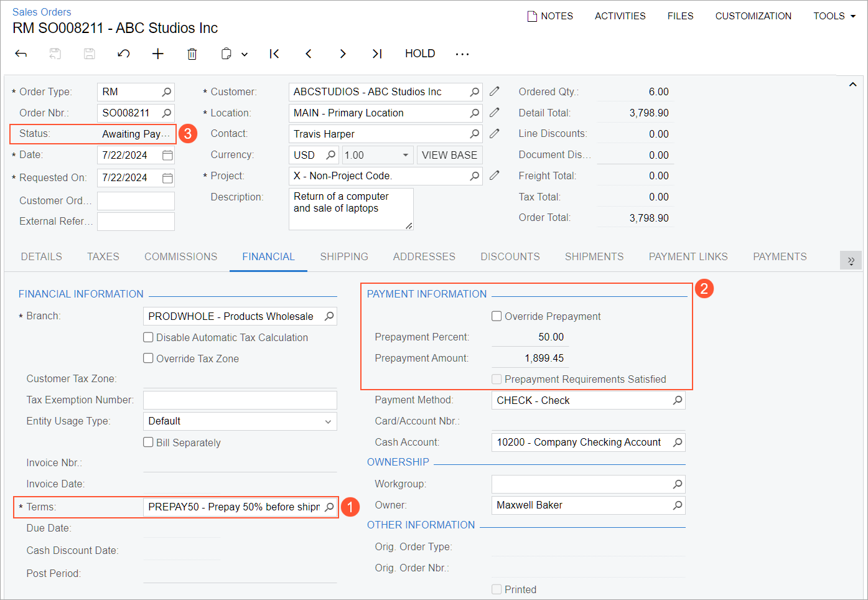Add a new sales order record

(x=158, y=54)
